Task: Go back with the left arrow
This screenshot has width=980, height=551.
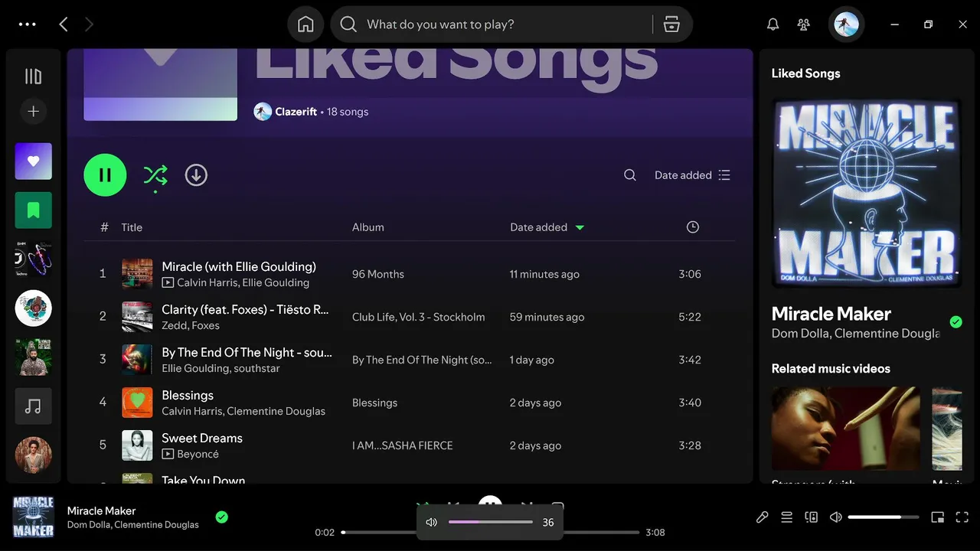Action: pyautogui.click(x=64, y=24)
